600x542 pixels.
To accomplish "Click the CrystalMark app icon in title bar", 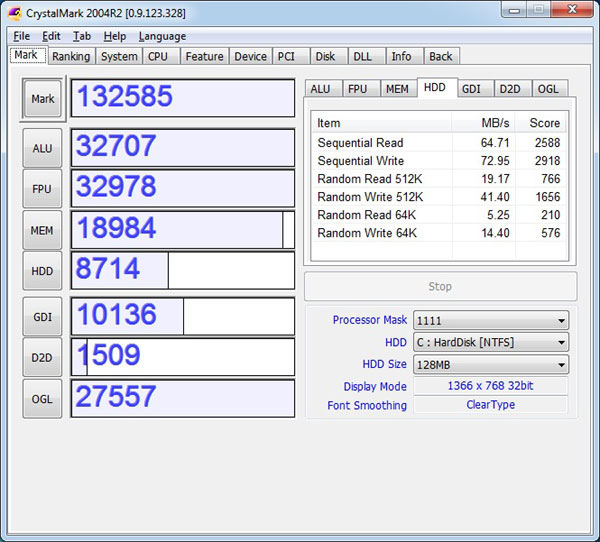I will pos(15,13).
